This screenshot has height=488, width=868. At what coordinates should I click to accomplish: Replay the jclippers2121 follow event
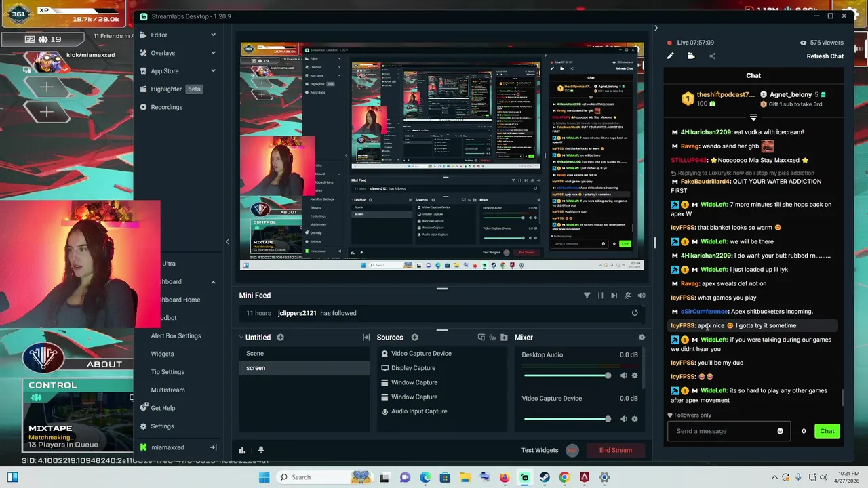(635, 313)
